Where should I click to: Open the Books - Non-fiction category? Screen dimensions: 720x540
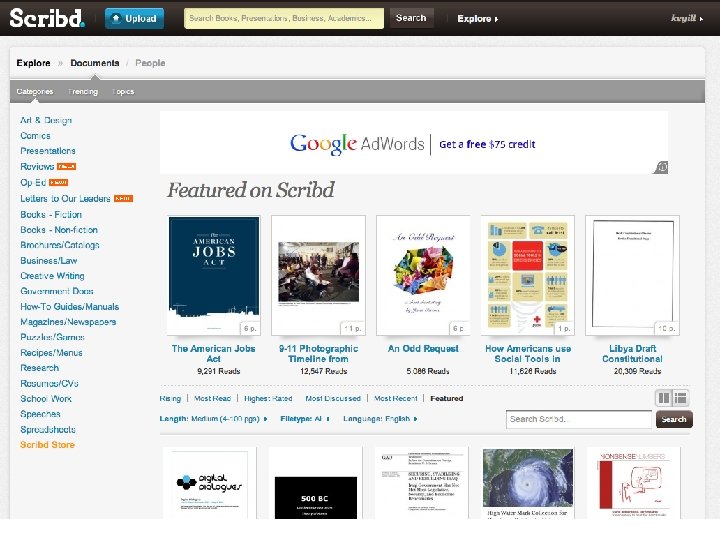point(59,230)
